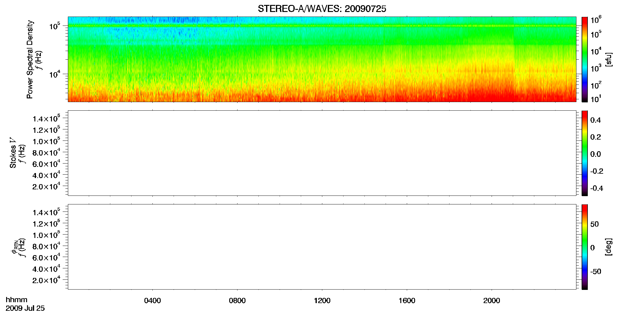Click the hhmm time format label
The image size is (644, 332).
pyautogui.click(x=16, y=300)
